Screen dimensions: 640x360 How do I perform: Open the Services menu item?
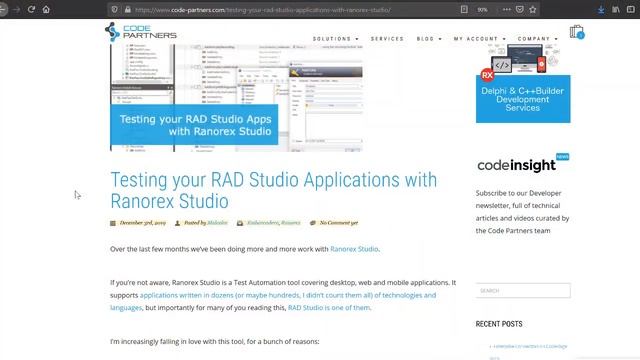[387, 39]
